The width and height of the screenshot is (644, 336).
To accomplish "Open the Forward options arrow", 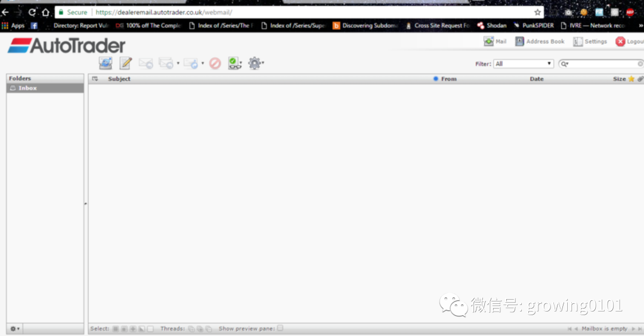I will click(203, 64).
